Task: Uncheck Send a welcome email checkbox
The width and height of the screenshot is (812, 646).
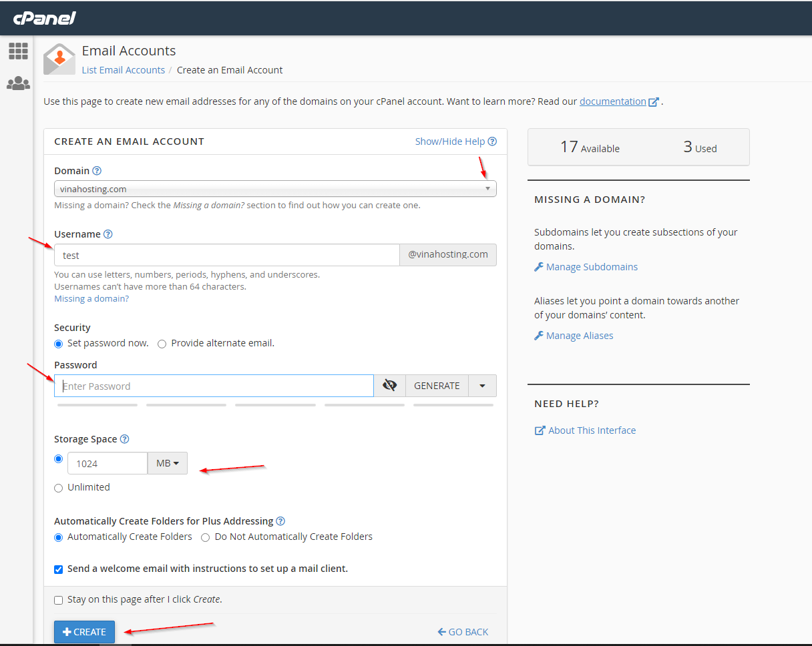Action: coord(59,569)
